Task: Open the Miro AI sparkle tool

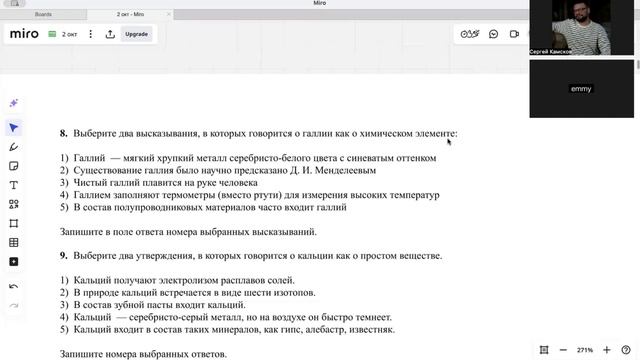Action: [x=13, y=103]
